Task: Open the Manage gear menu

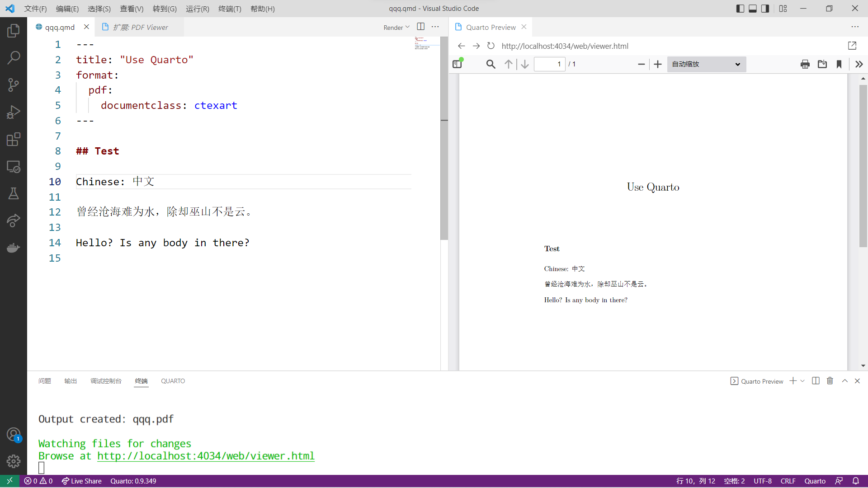Action: [14, 461]
